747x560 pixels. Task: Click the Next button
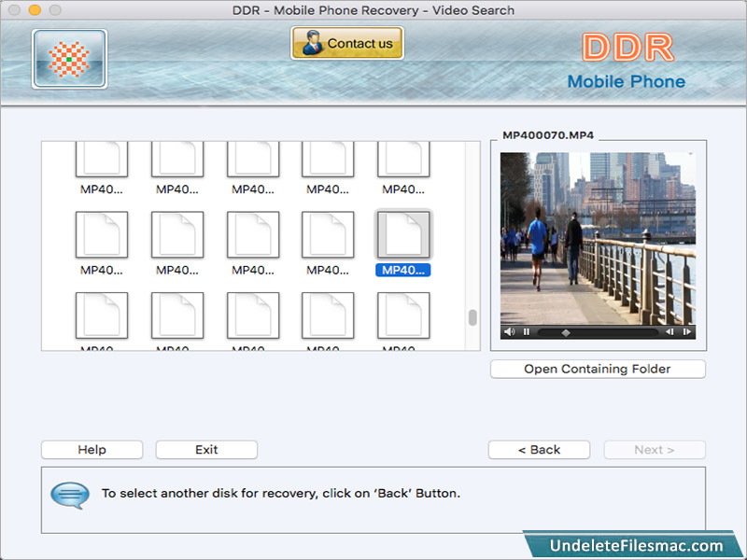point(655,449)
